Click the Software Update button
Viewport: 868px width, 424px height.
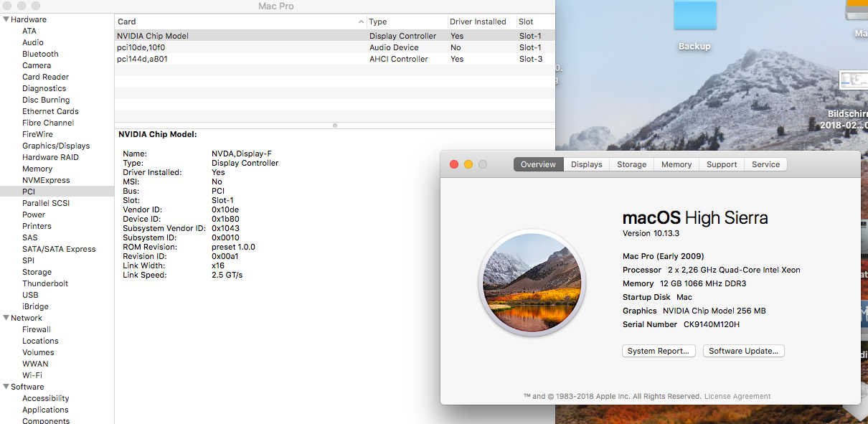coord(744,351)
